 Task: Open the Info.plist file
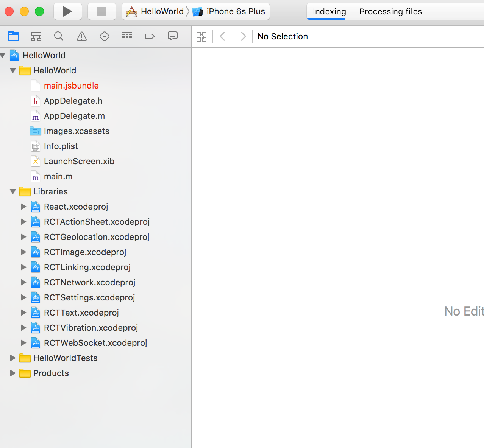point(61,146)
